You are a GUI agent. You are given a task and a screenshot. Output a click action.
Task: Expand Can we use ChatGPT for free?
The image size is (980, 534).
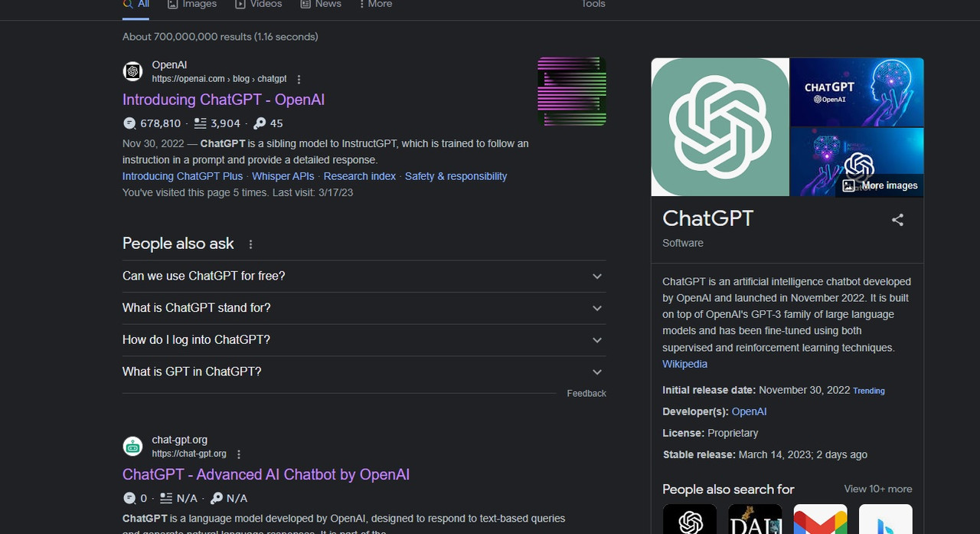364,276
